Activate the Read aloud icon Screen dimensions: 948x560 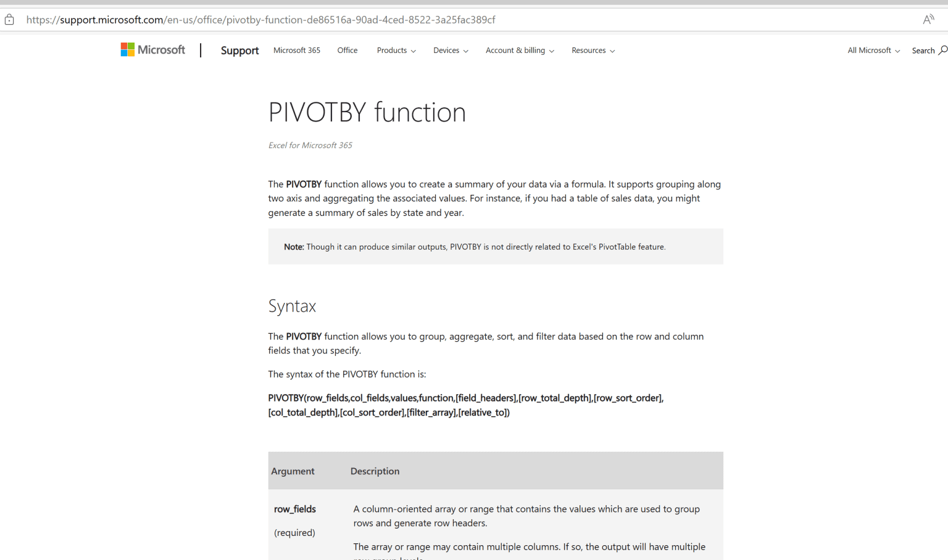928,19
